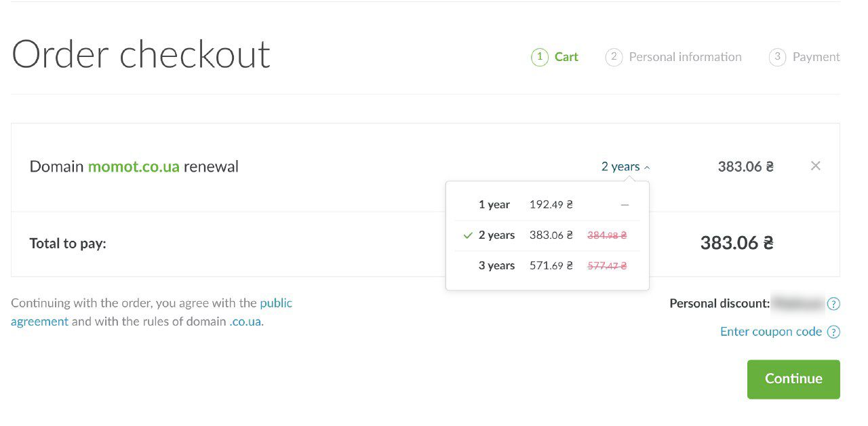Click step 2 circle for Personal information
Image resolution: width=868 pixels, height=426 pixels.
[614, 57]
